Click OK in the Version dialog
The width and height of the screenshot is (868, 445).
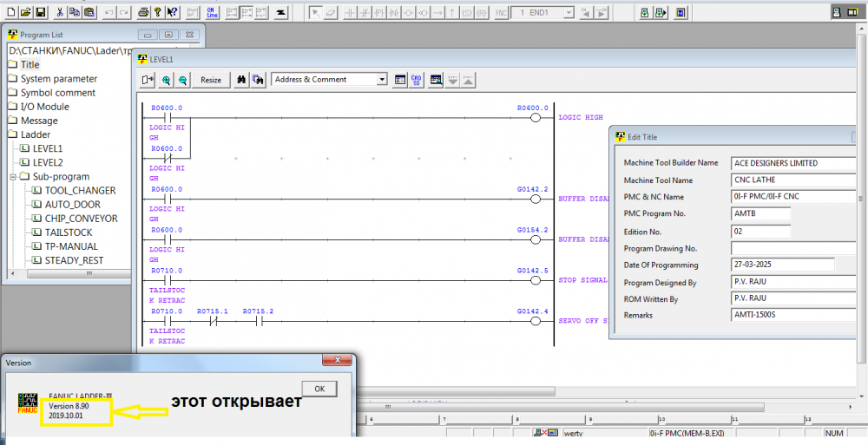click(x=319, y=389)
